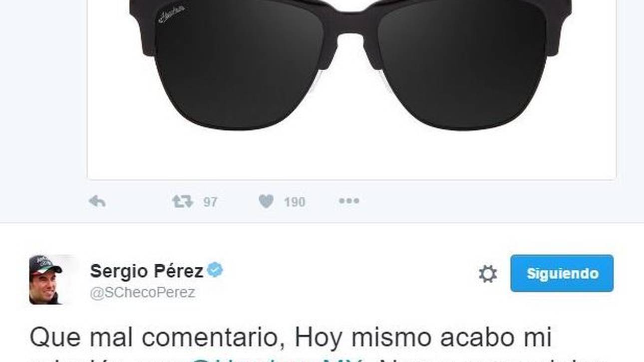Open gear menu beside Siguiendo
The image size is (644, 362).
click(488, 274)
